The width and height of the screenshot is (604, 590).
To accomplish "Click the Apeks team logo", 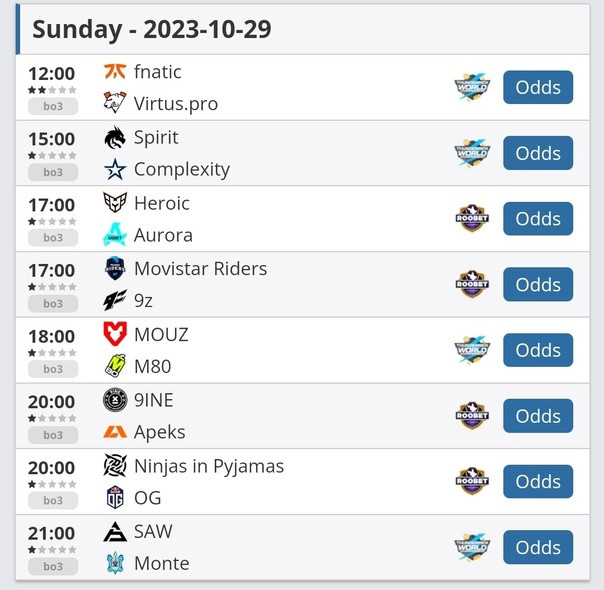I will 115,432.
